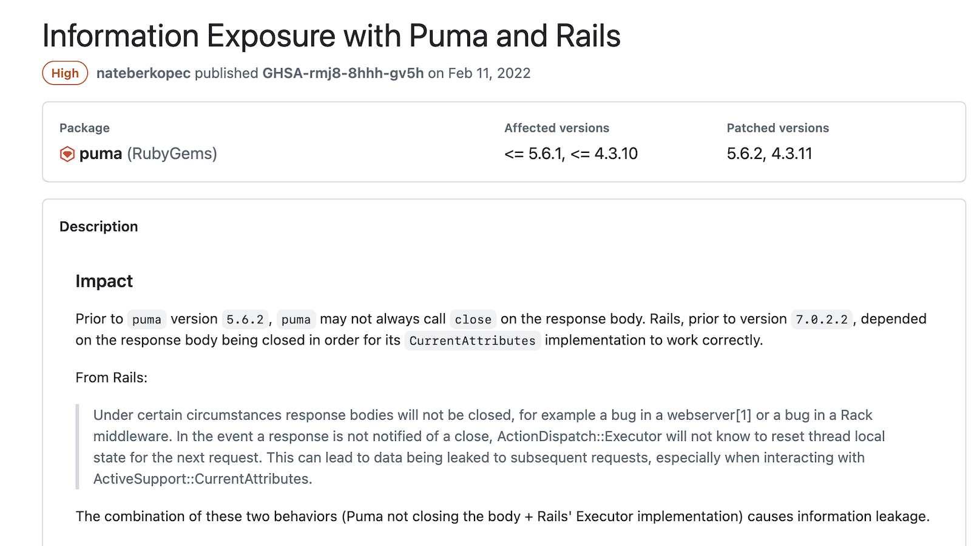Click the Package label
Viewport: 980px width, 546px height.
coord(84,128)
